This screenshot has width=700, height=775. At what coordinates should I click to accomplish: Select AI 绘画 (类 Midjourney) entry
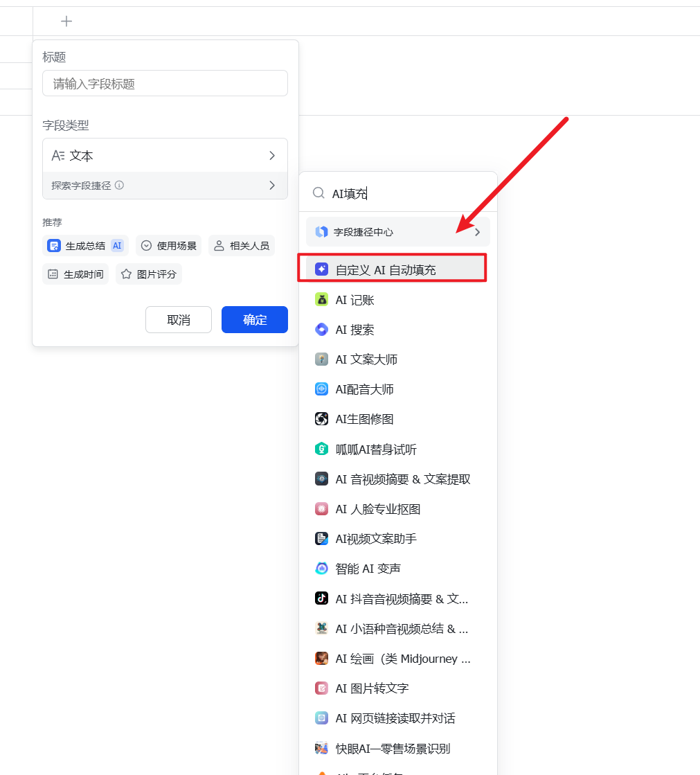[396, 659]
